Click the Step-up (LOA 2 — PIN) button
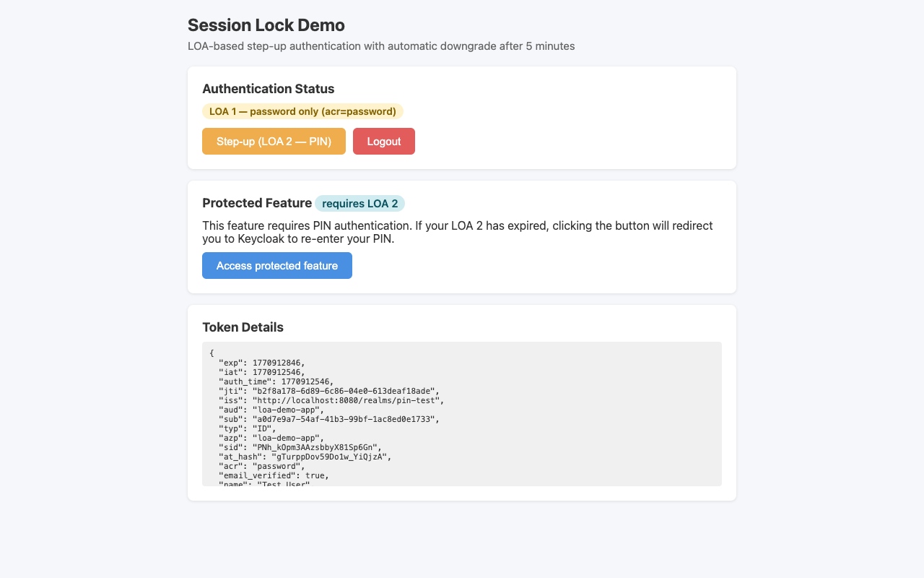 tap(274, 141)
